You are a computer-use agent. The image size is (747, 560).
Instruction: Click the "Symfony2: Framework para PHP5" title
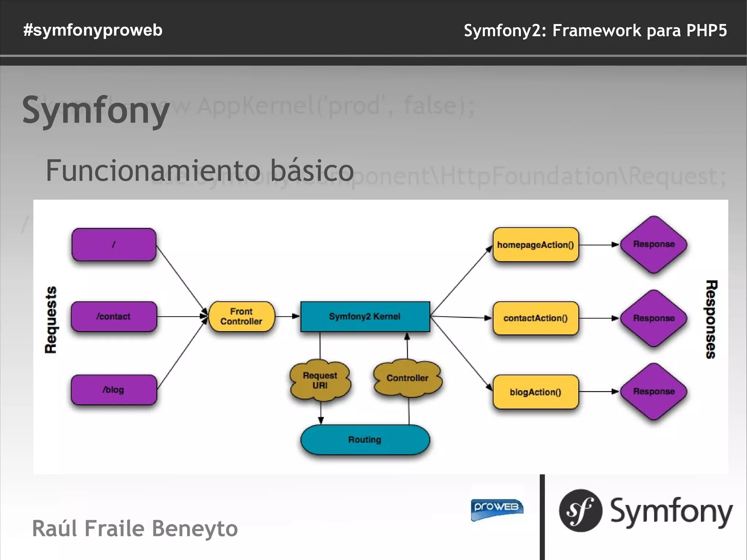pyautogui.click(x=595, y=30)
